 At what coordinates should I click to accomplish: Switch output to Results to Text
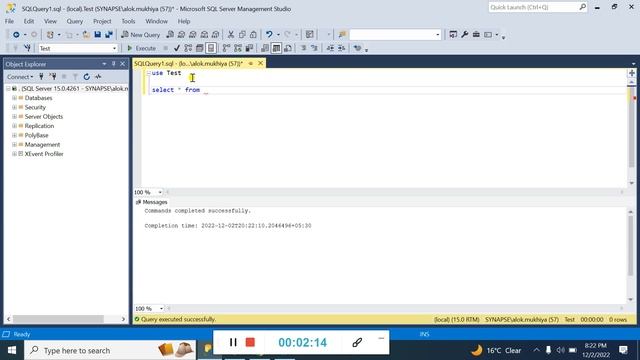pyautogui.click(x=265, y=48)
